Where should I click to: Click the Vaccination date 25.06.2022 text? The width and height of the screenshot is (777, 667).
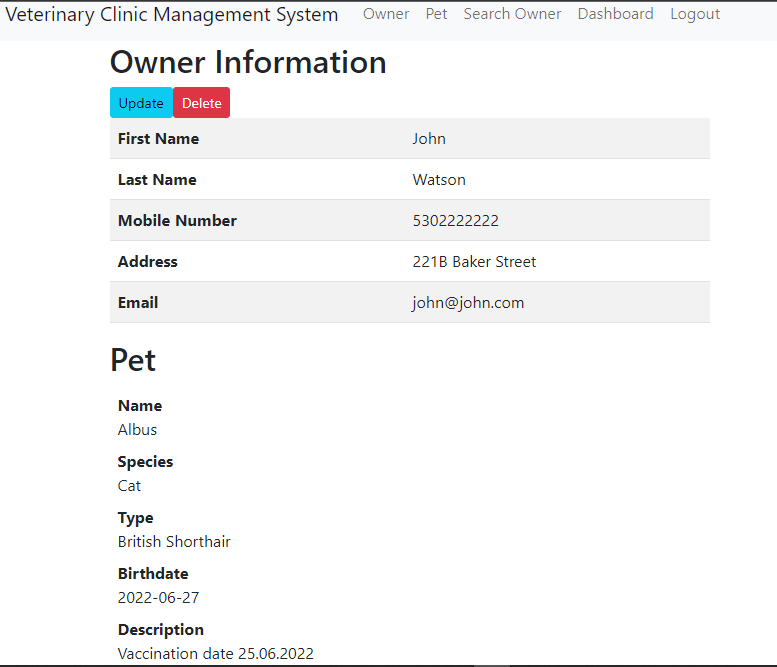tap(216, 654)
